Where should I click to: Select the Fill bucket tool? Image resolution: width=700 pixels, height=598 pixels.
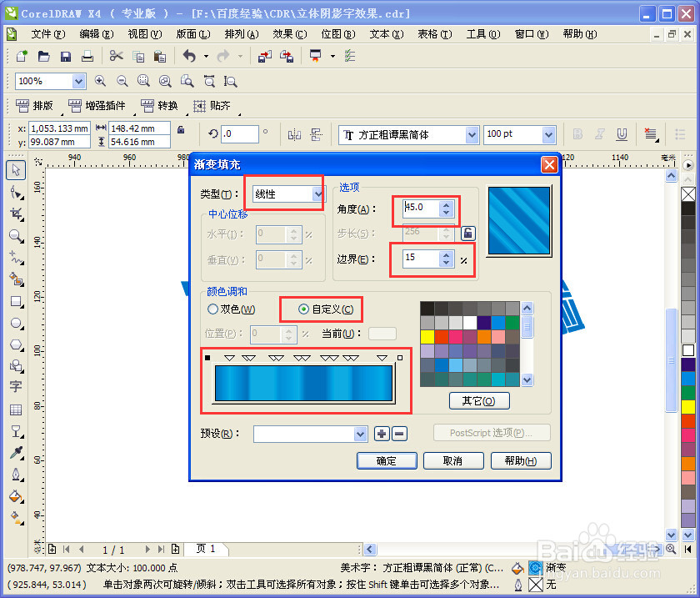point(16,496)
